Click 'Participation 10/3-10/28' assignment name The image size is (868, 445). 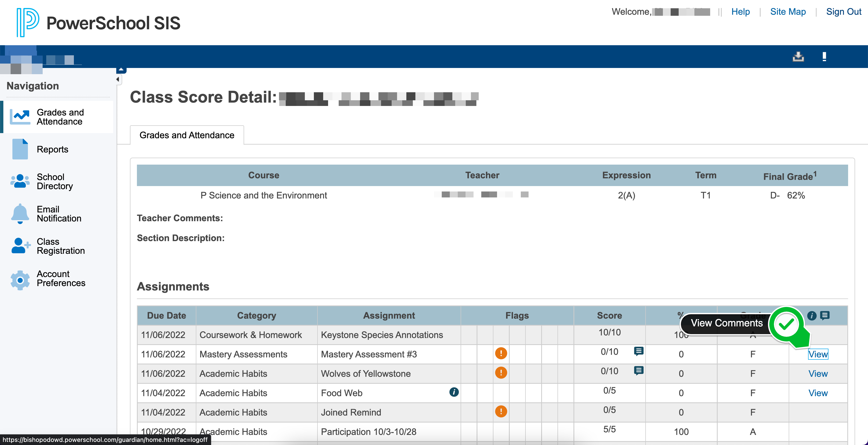point(369,432)
